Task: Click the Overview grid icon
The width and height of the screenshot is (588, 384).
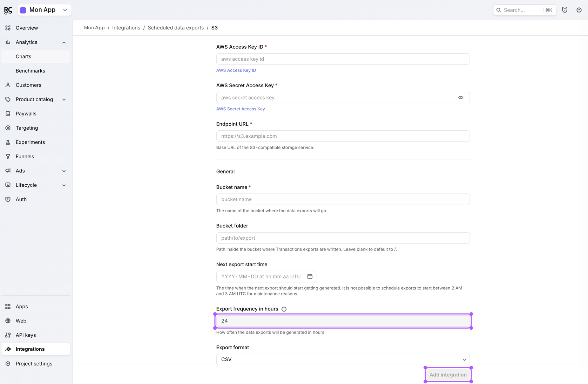Action: (8, 28)
